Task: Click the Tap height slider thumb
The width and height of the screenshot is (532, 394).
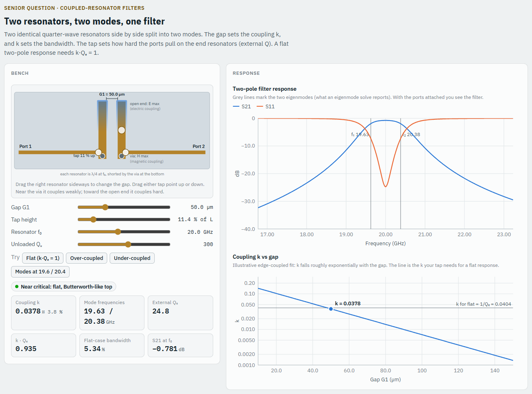Action: [x=93, y=219]
